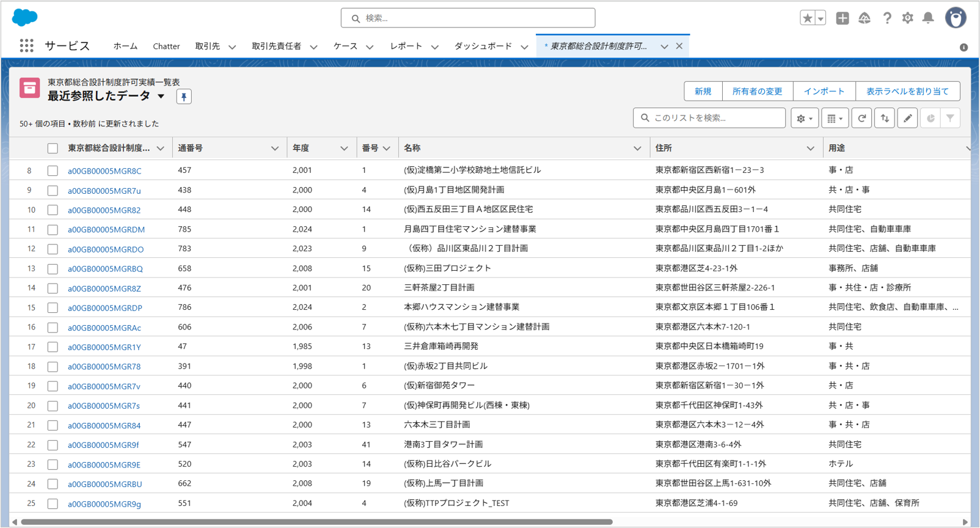Click the インポート button

coord(824,92)
